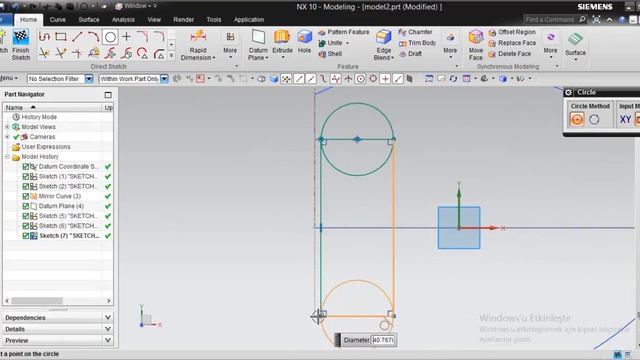Click the Part Navigator horizontal scrollbar
The width and height of the screenshot is (640, 360).
coord(37,301)
